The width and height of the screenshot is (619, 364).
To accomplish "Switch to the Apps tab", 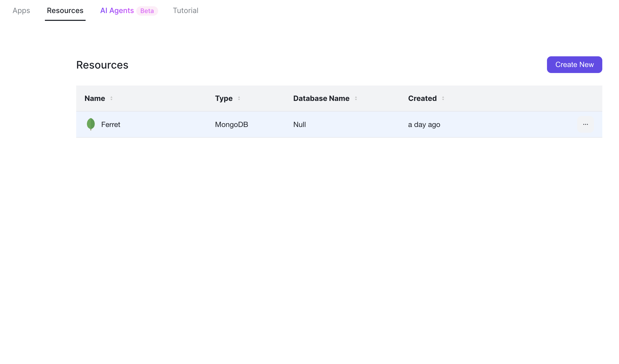I will coord(21,10).
